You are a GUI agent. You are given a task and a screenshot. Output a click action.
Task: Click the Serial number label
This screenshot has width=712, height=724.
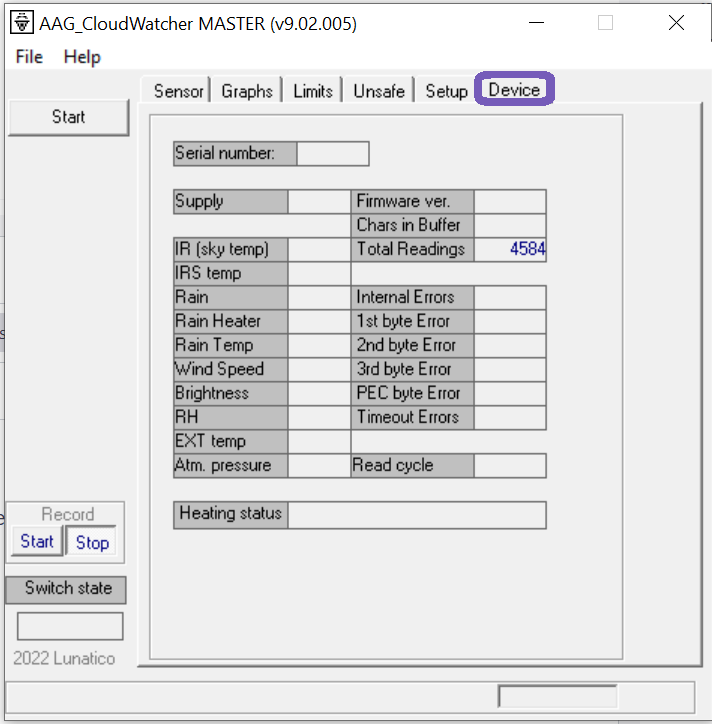235,154
